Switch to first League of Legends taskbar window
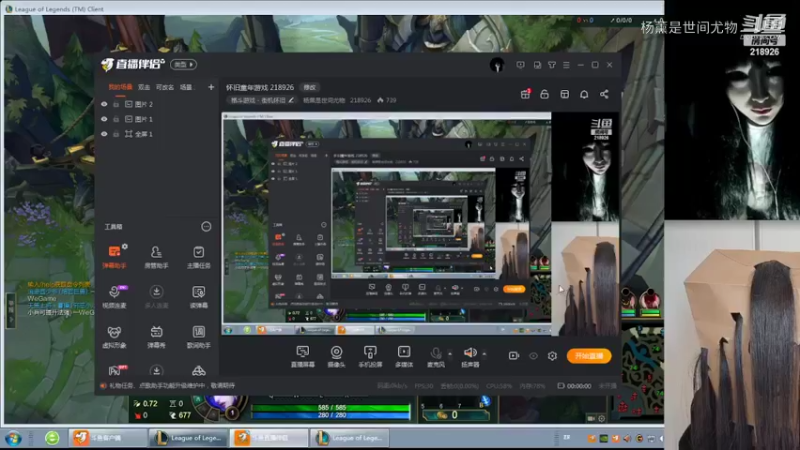The width and height of the screenshot is (800, 450). coord(188,438)
